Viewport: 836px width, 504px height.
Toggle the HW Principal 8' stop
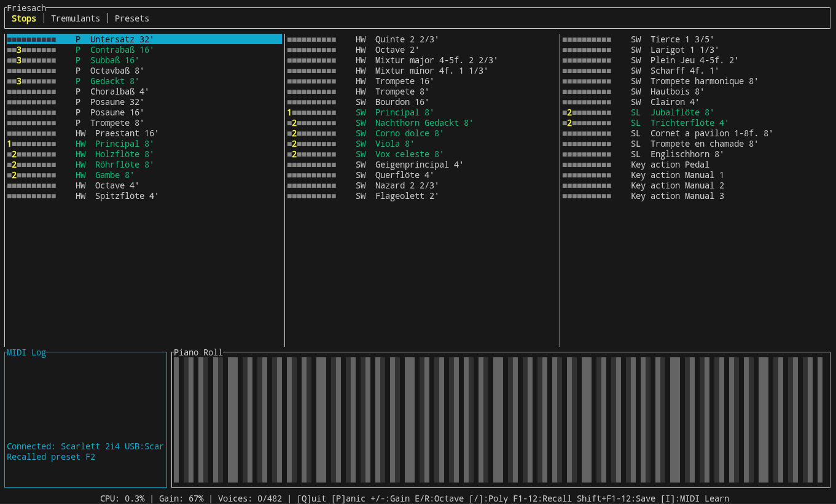coord(144,144)
